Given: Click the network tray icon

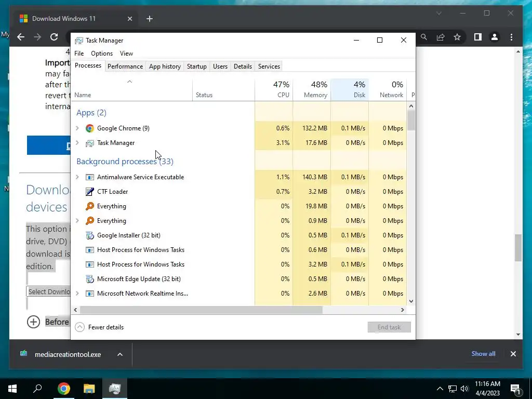Looking at the screenshot, I should 453,389.
